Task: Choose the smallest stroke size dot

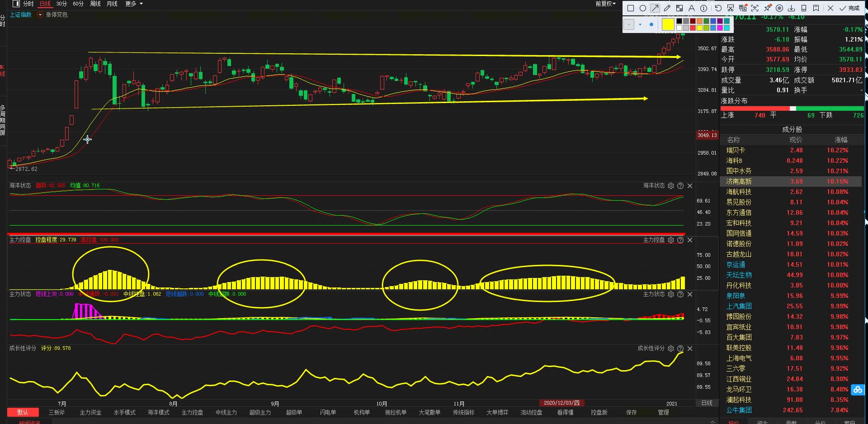Action: pos(629,24)
